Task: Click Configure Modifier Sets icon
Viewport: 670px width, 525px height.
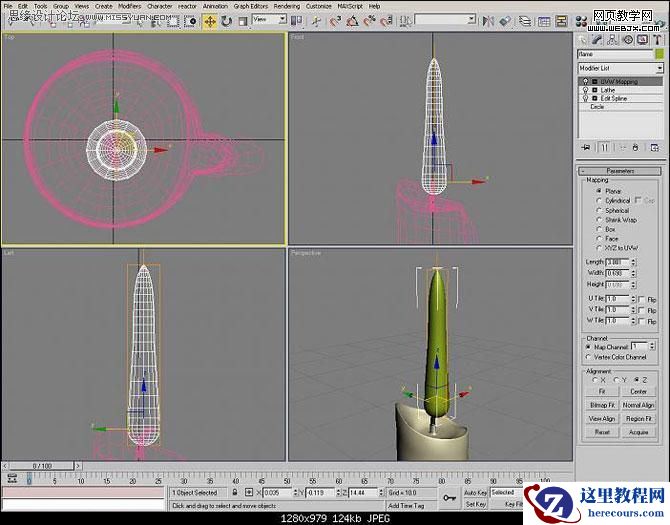Action: (x=654, y=147)
